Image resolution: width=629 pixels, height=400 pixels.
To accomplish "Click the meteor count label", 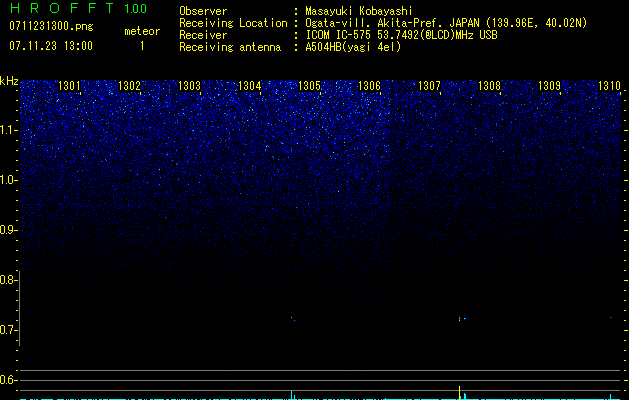I will 142,31.
